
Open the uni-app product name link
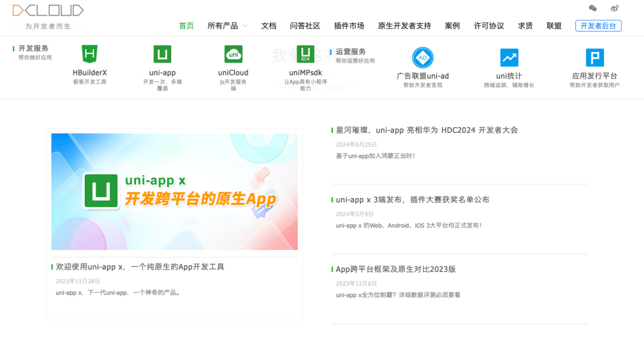pos(162,73)
